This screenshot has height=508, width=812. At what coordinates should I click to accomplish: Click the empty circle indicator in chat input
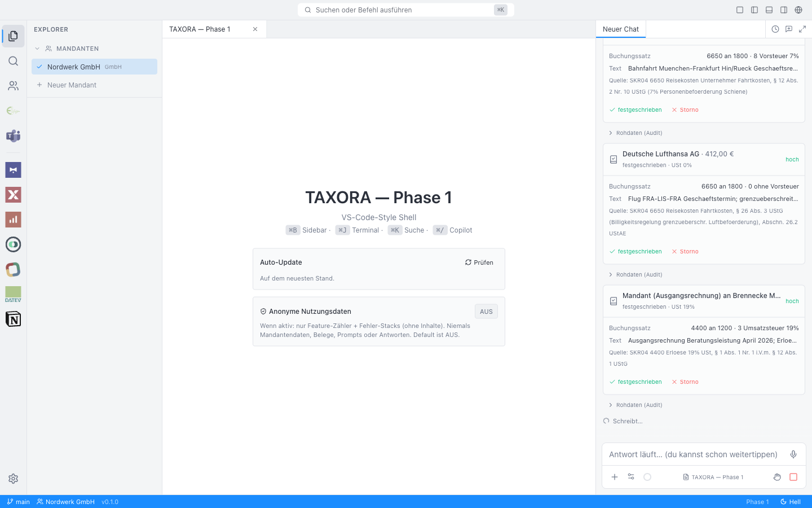(x=647, y=477)
